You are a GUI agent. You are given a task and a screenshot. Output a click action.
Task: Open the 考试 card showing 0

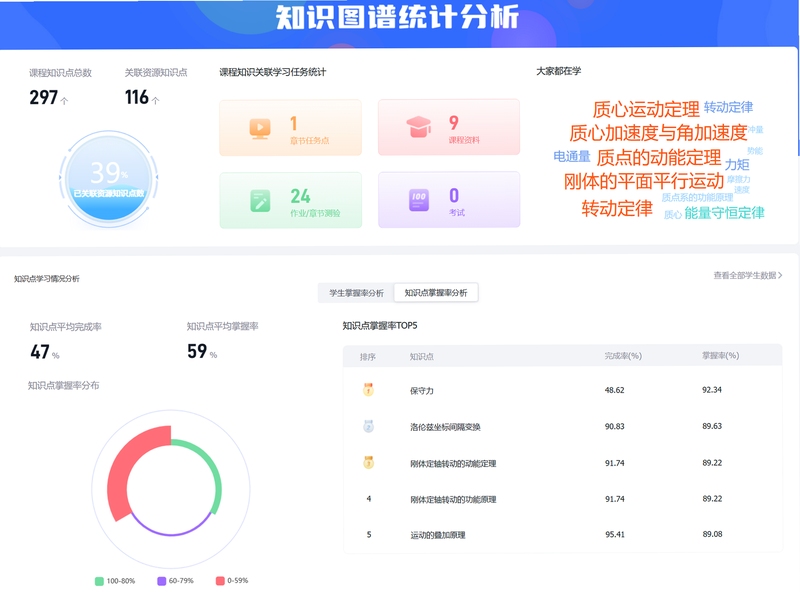pyautogui.click(x=449, y=200)
